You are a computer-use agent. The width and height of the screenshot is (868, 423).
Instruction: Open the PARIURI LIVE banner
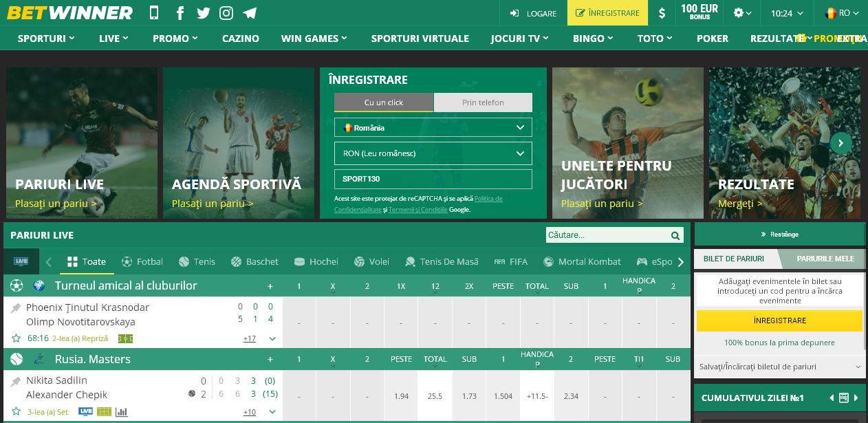tap(82, 143)
